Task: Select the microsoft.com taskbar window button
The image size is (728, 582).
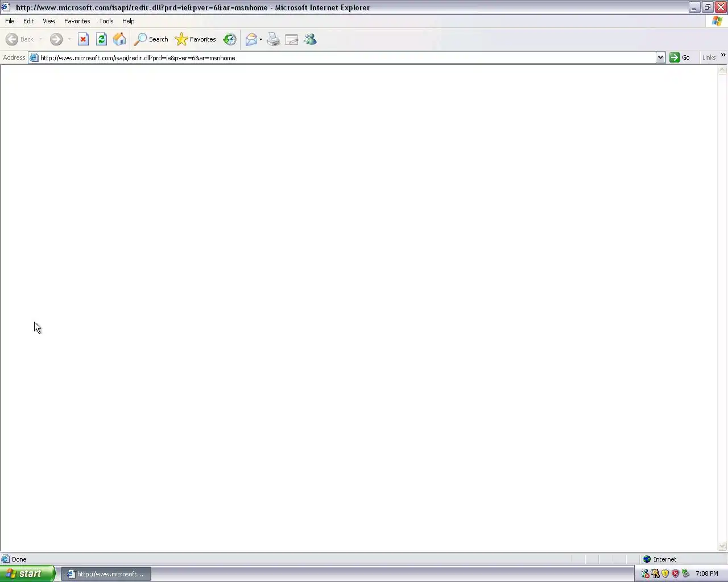Action: (x=106, y=574)
